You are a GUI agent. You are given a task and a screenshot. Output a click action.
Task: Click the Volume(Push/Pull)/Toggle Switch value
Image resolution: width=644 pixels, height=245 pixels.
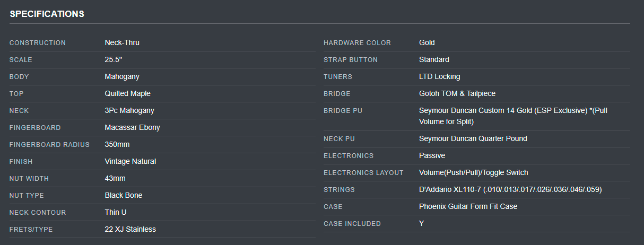[x=473, y=172]
